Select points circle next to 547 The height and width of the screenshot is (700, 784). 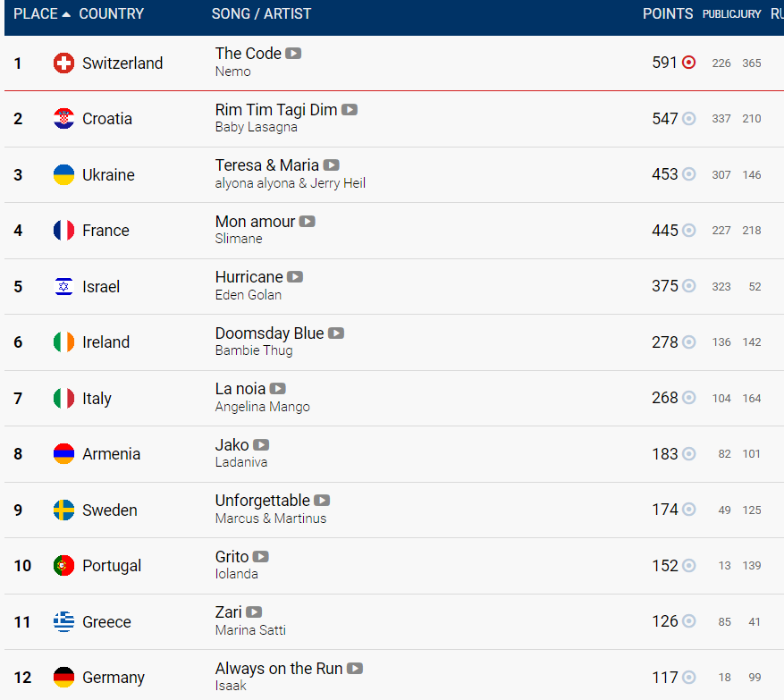(688, 119)
